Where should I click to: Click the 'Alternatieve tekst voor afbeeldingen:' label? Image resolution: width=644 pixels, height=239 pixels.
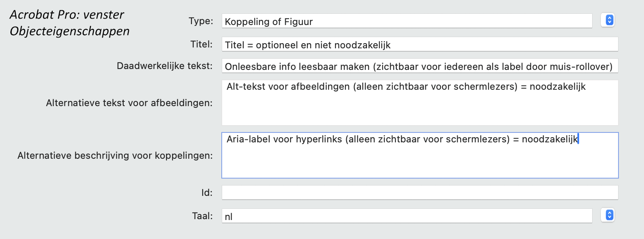pos(129,104)
